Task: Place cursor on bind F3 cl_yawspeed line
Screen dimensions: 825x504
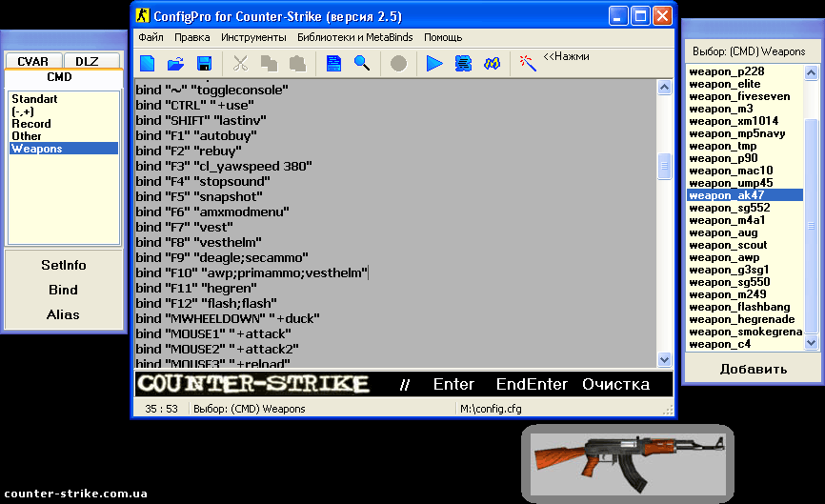Action: [224, 166]
